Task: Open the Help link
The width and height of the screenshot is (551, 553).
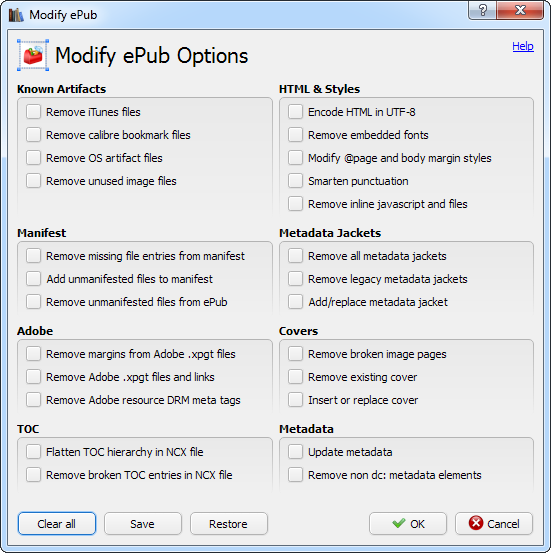Action: click(523, 46)
